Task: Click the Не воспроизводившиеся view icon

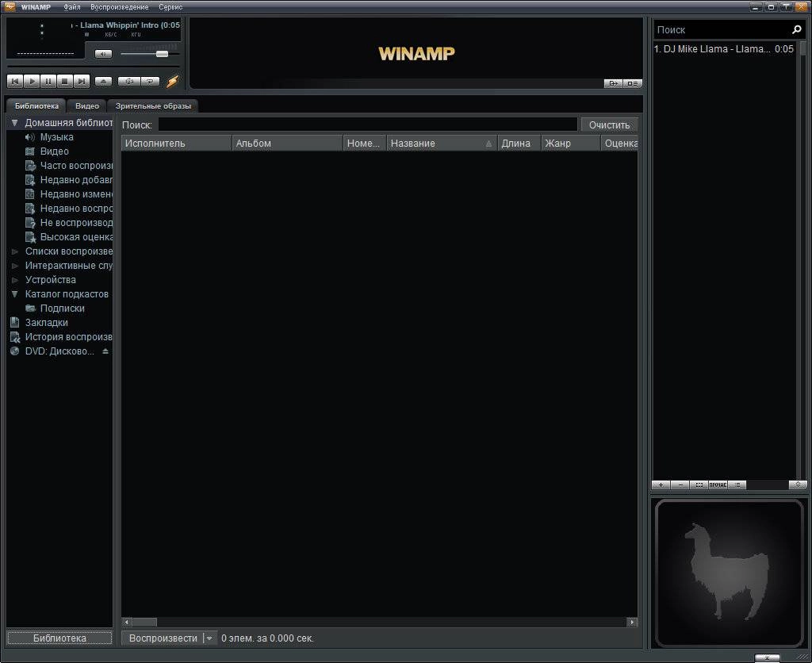Action: (30, 223)
